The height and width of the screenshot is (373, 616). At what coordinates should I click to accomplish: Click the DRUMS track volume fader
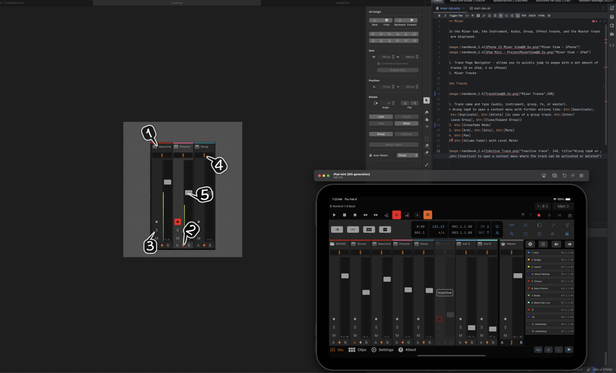tap(345, 276)
